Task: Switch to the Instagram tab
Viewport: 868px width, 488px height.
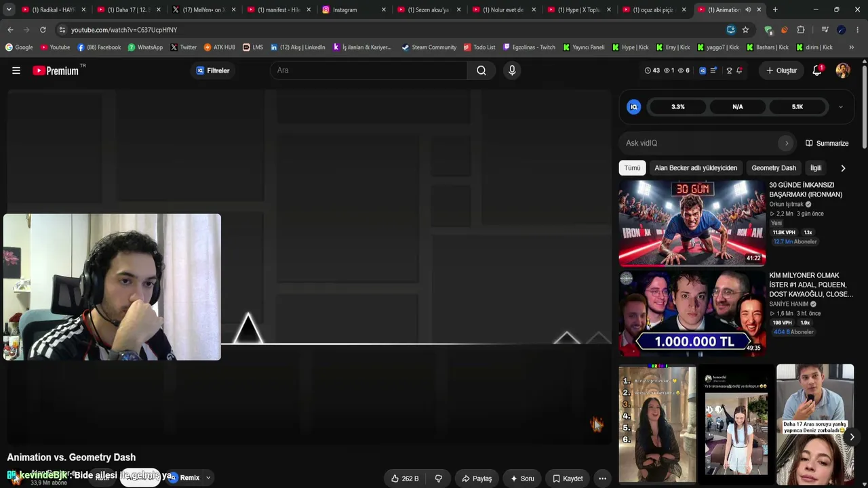Action: coord(353,9)
